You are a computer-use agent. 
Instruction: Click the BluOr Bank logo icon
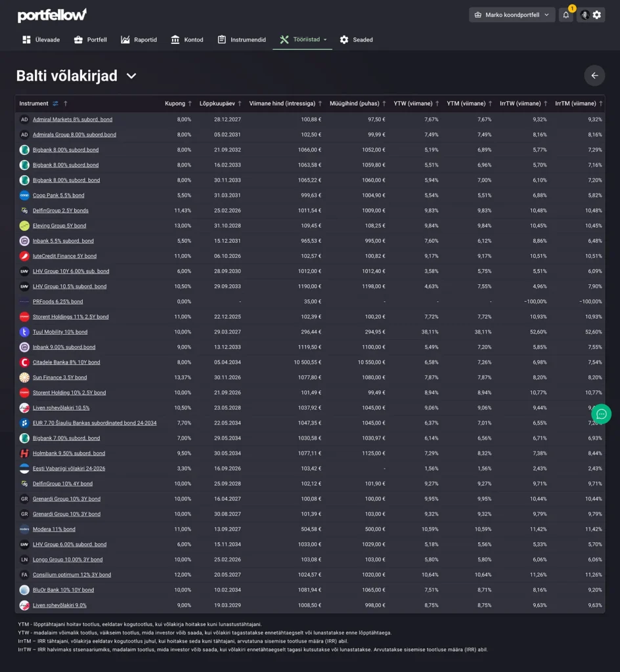[24, 590]
